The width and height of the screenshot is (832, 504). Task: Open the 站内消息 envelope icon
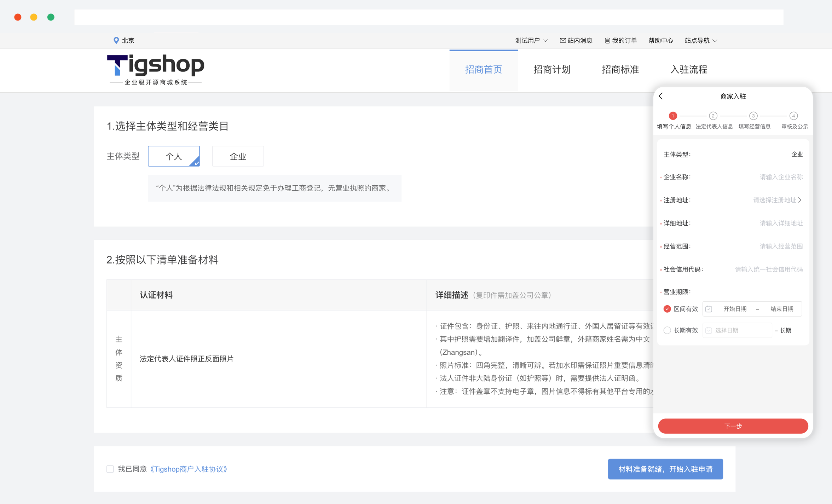pos(563,40)
